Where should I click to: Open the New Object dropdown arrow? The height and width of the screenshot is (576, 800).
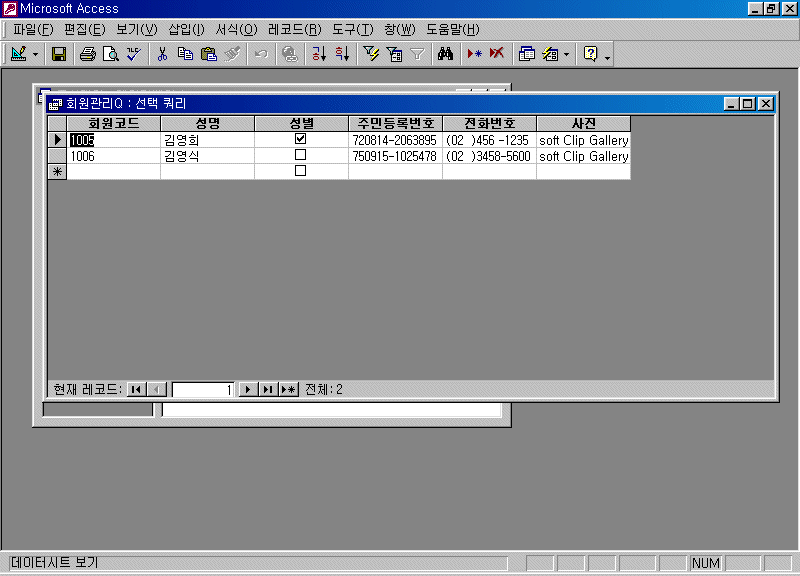click(566, 54)
